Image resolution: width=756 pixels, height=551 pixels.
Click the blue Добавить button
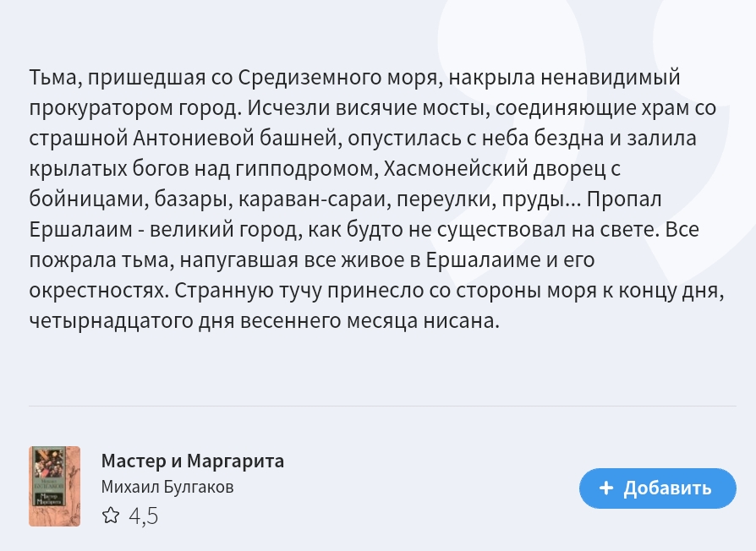[x=658, y=488]
